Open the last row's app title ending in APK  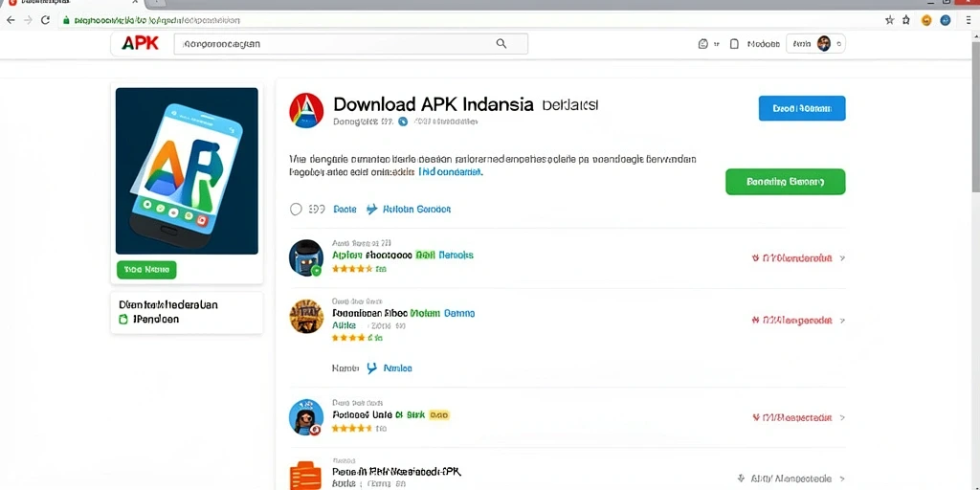click(397, 471)
